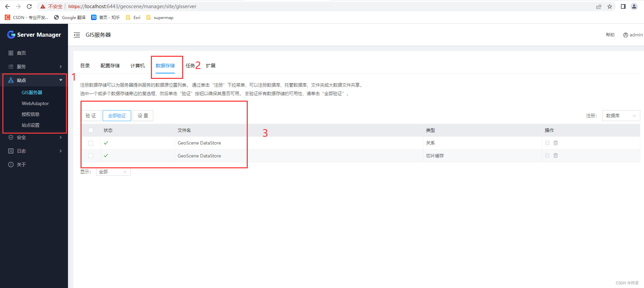Share this page via the share icon
This screenshot has height=288, width=644.
click(599, 6)
